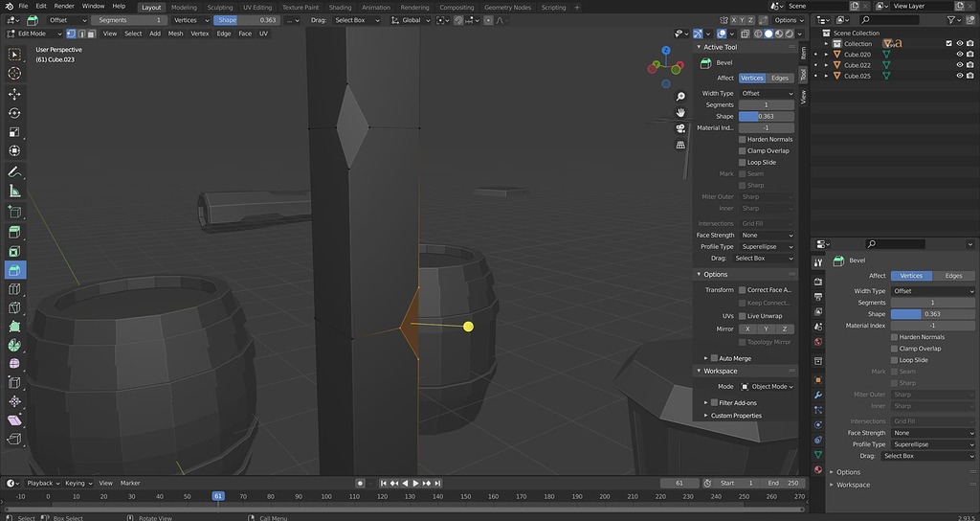Activate the Rotate tool
This screenshot has height=521, width=980.
pyautogui.click(x=14, y=113)
